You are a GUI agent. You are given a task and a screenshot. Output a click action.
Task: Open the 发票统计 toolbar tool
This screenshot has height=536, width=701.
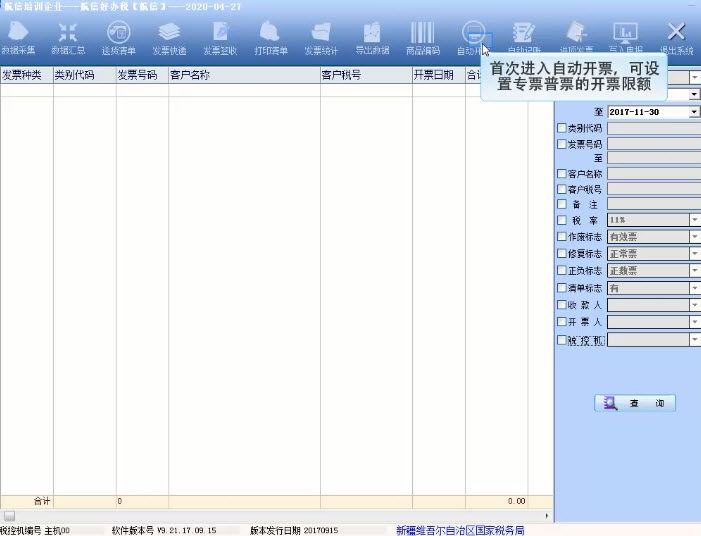tap(321, 38)
